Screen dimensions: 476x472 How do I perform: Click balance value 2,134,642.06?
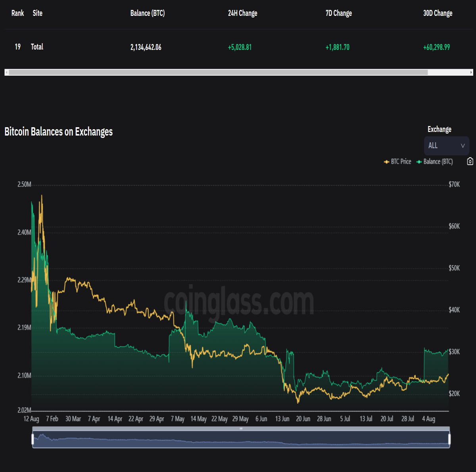(146, 47)
